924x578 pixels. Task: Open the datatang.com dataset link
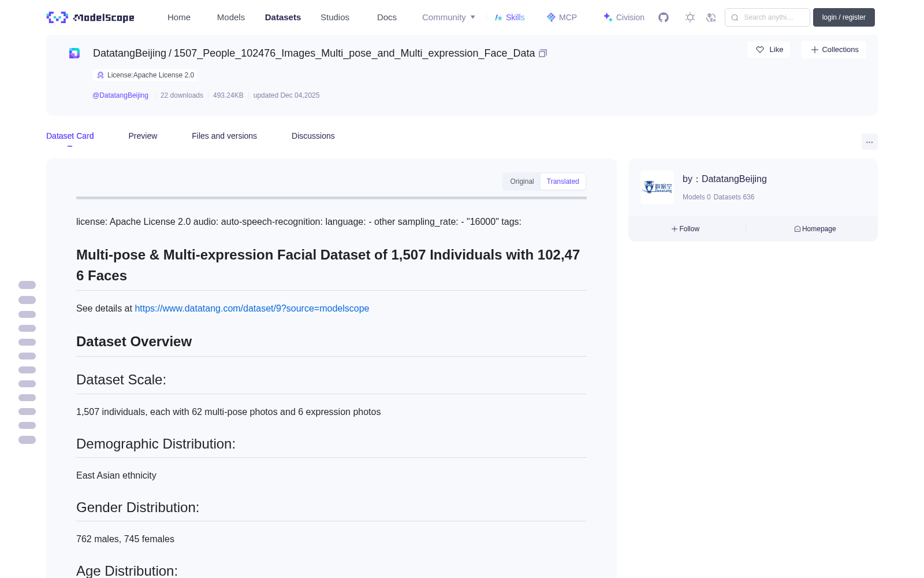pyautogui.click(x=252, y=309)
